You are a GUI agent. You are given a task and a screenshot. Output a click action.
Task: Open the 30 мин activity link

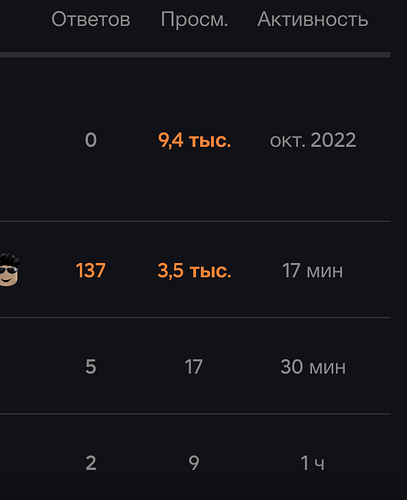coord(313,367)
